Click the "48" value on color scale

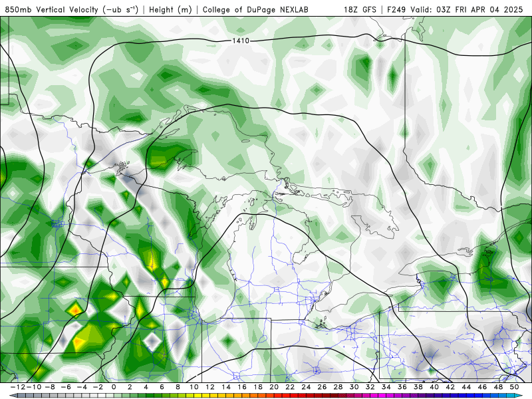[x=498, y=387]
